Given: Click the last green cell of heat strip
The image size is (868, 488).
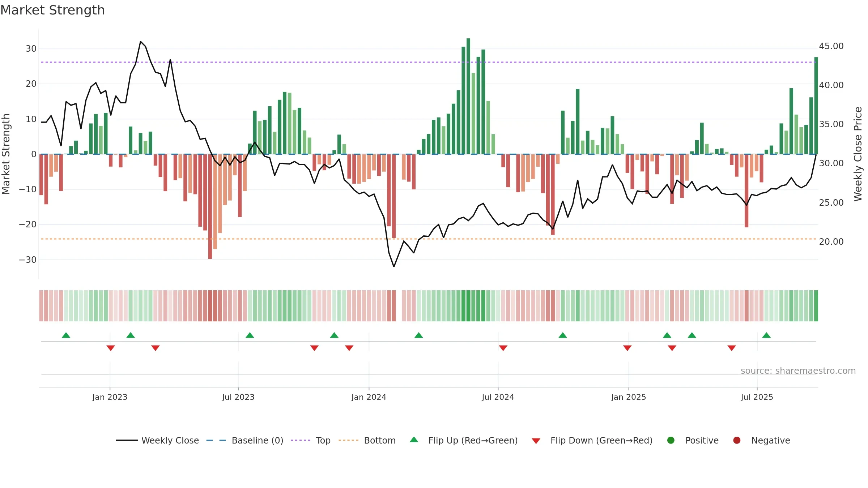Looking at the screenshot, I should click(x=816, y=306).
